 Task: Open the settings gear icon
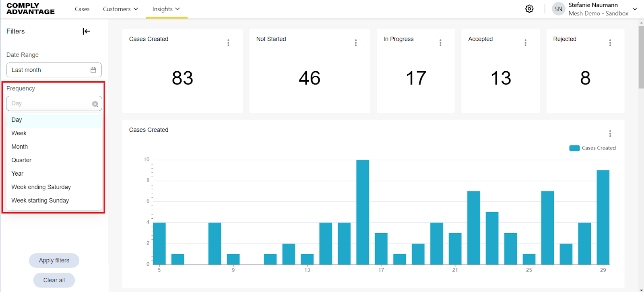pyautogui.click(x=529, y=9)
